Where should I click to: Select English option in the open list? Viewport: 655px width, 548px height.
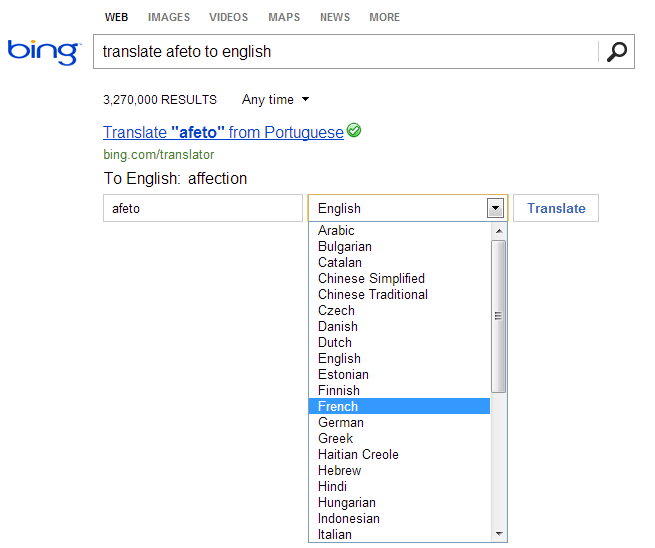[x=399, y=358]
